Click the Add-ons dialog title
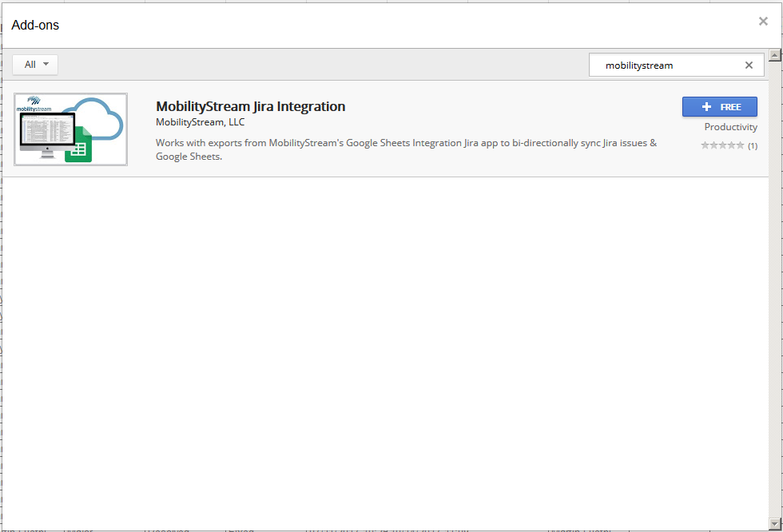783x532 pixels. pos(35,25)
